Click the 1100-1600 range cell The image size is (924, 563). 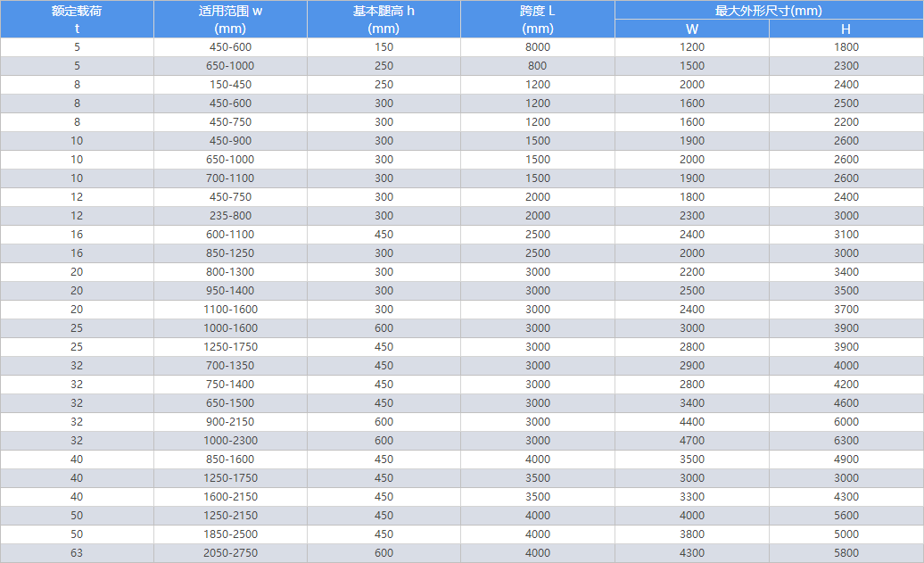pyautogui.click(x=230, y=310)
